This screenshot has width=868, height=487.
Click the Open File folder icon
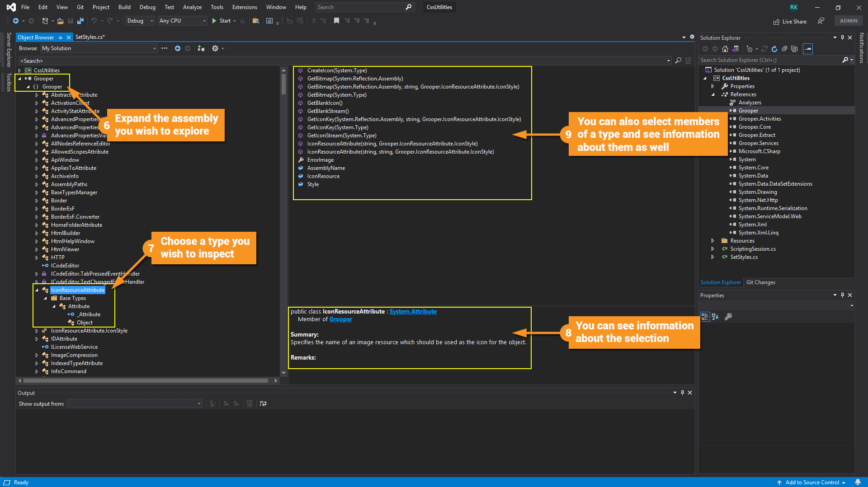pos(60,21)
